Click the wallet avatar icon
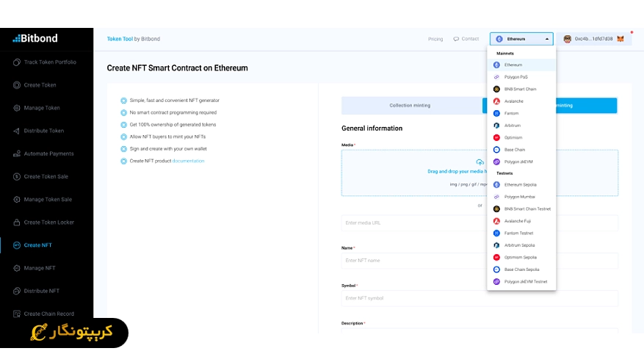The image size is (644, 362). pyautogui.click(x=568, y=39)
